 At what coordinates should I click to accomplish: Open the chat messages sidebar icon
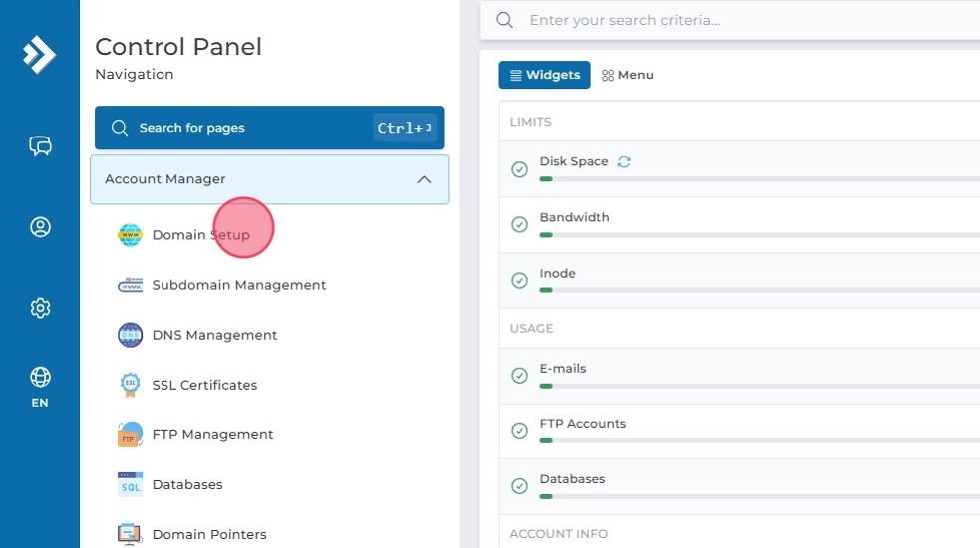pyautogui.click(x=40, y=146)
